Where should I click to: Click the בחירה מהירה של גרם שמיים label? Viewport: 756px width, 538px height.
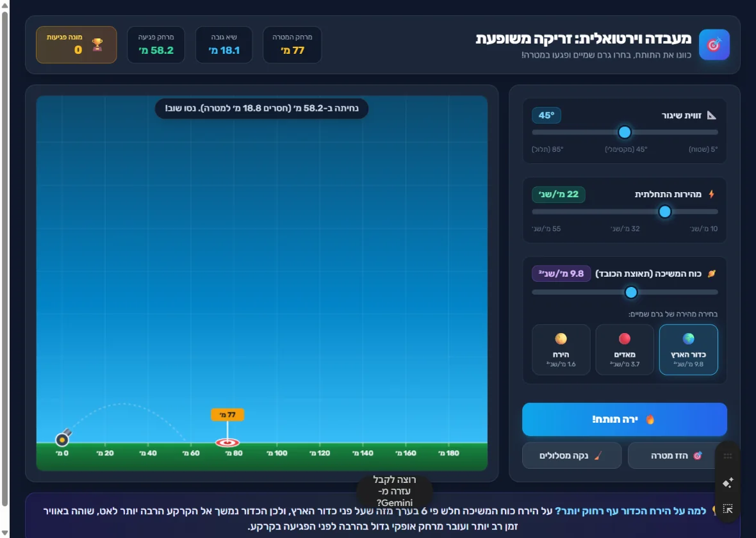[x=673, y=314]
